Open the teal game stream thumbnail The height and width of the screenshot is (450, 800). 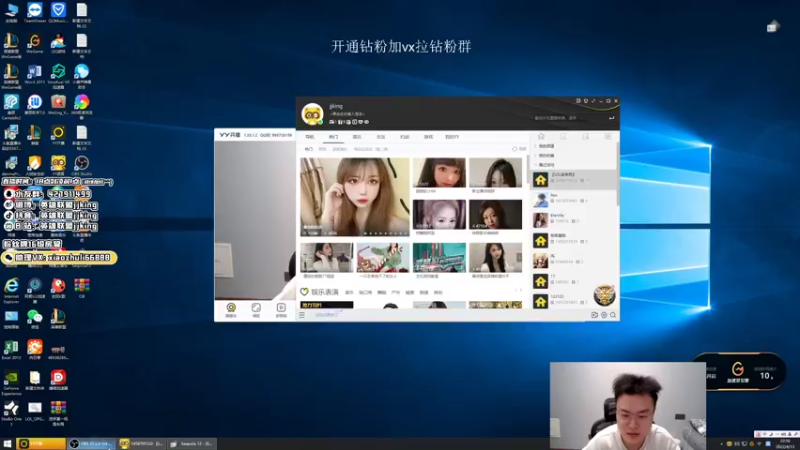pyautogui.click(x=439, y=258)
